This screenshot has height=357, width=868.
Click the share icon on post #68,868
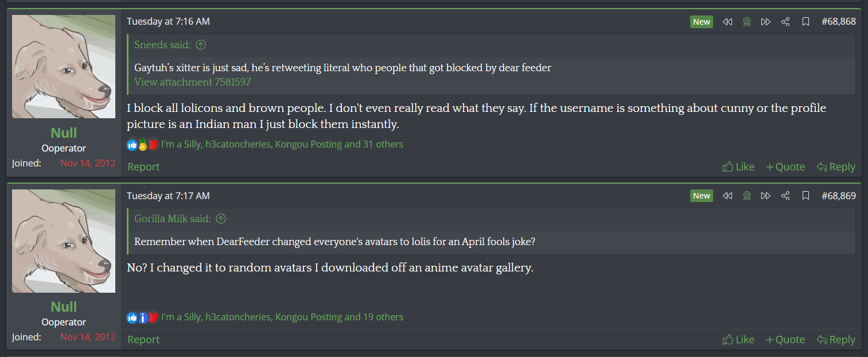(785, 22)
